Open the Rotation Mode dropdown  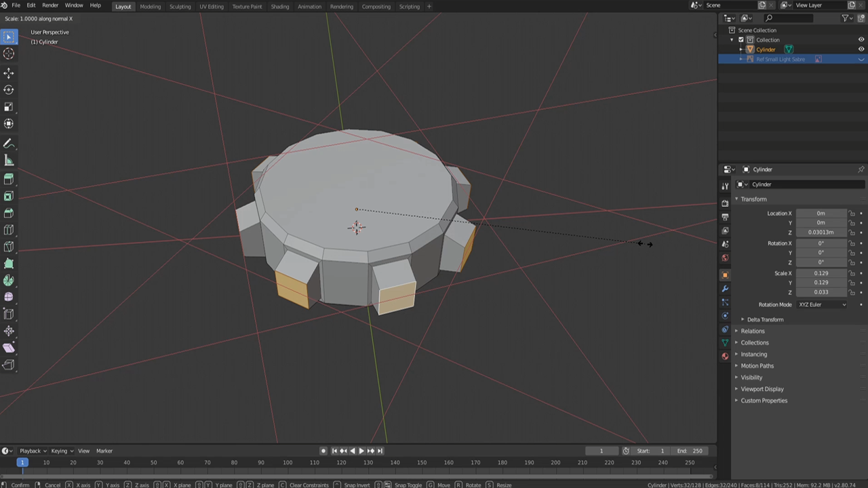point(823,304)
